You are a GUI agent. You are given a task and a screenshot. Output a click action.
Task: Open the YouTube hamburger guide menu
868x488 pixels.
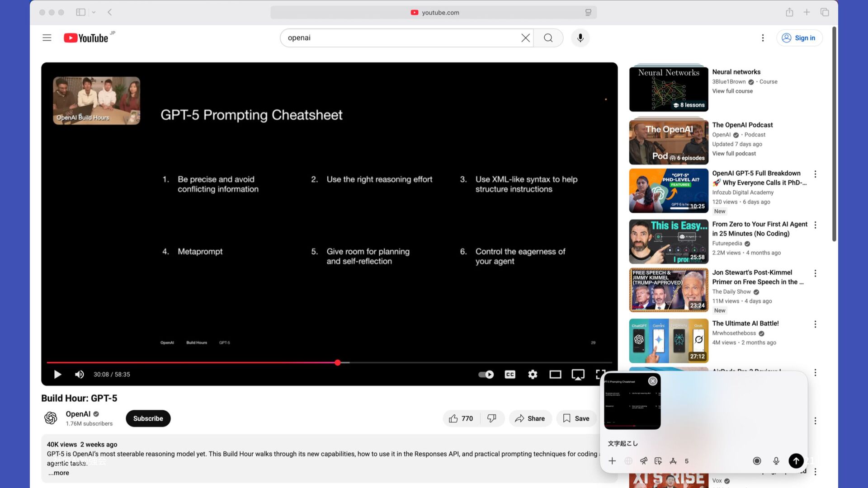47,38
